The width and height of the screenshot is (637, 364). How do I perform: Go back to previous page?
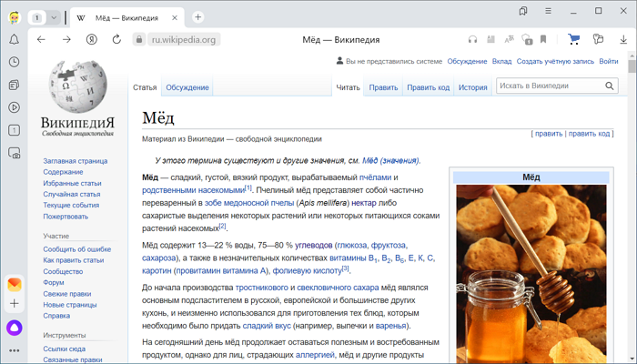click(41, 39)
